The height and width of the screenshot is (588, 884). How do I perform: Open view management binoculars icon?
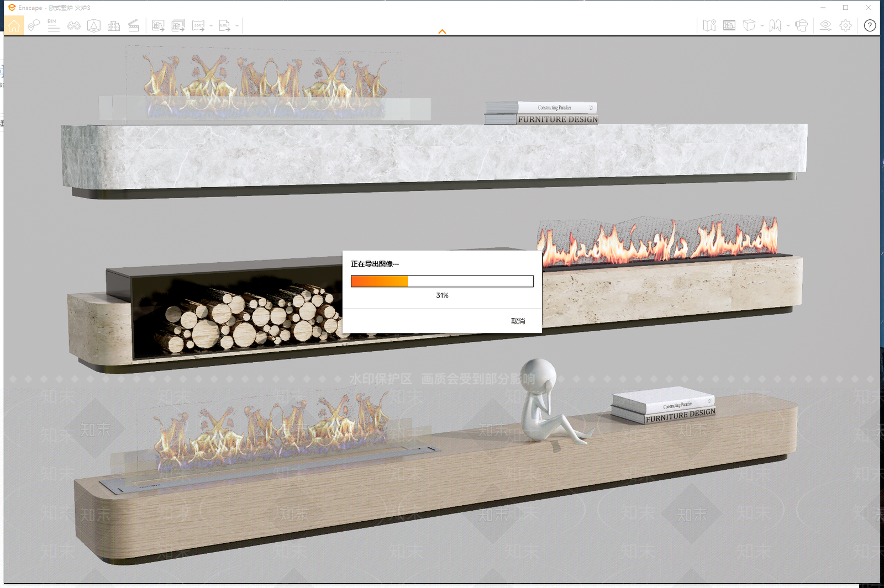coord(73,25)
